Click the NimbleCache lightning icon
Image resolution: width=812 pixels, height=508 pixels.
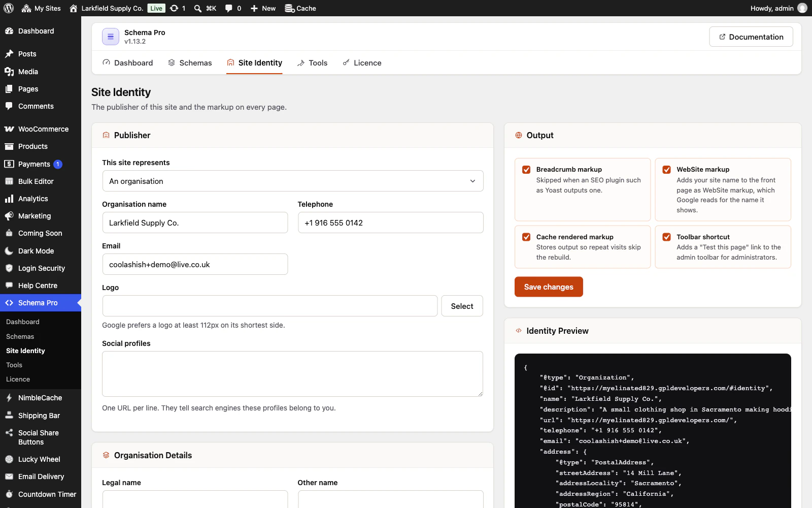coord(9,398)
